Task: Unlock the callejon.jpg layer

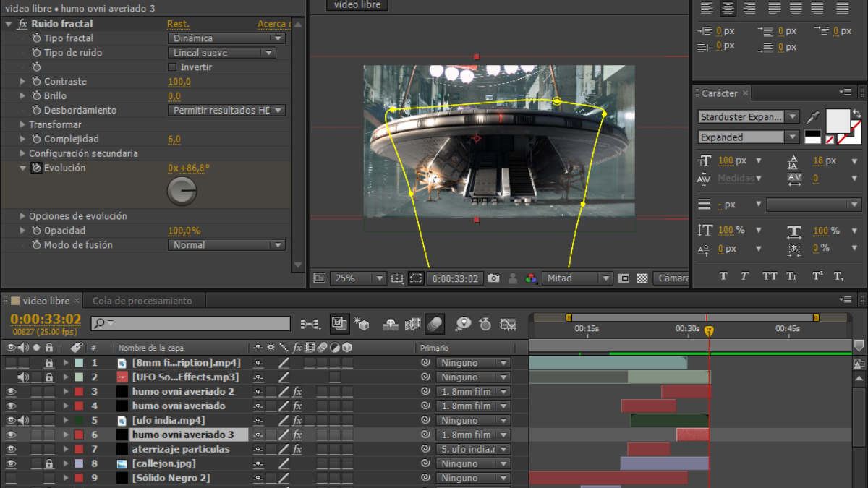Action: 49,463
